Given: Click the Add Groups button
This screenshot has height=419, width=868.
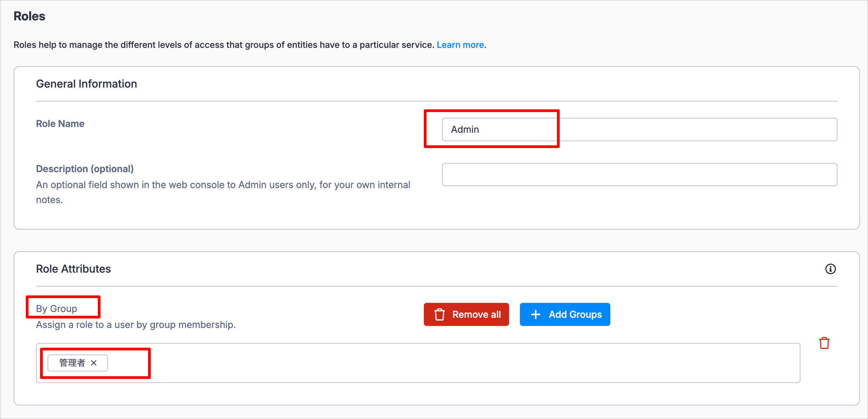Looking at the screenshot, I should [x=565, y=314].
